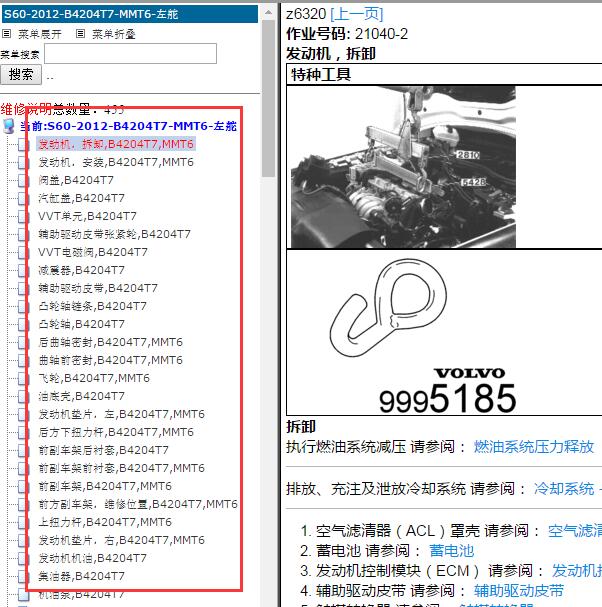Open 发动机垫片,左,B4204T7,MMT6 tree item

[x=121, y=414]
